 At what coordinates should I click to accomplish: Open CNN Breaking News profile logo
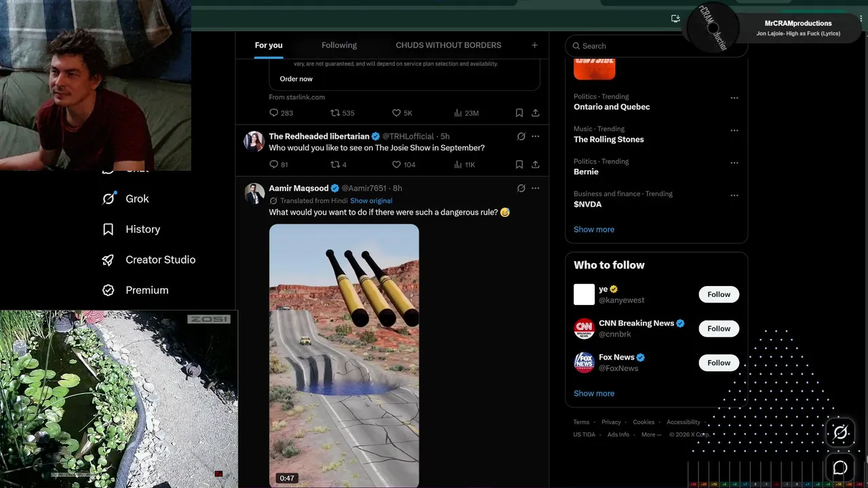click(584, 329)
